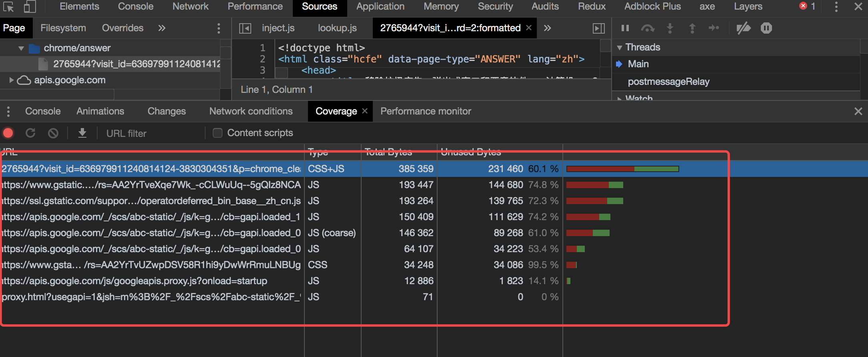Enable the Content scripts checkbox
The height and width of the screenshot is (357, 868).
pos(218,133)
